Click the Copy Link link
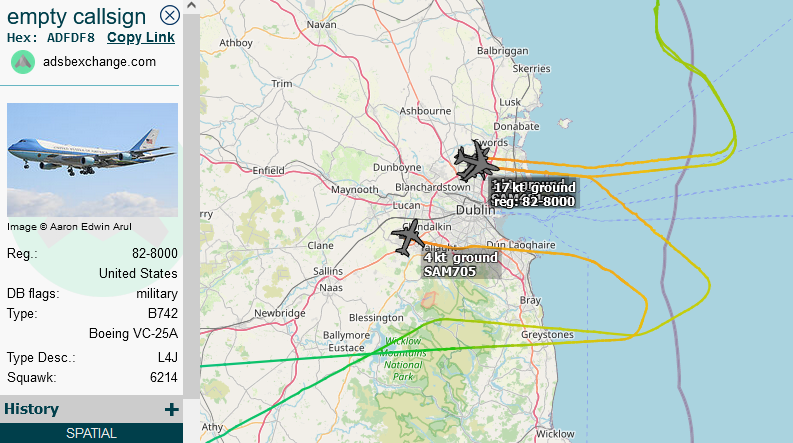This screenshot has height=443, width=793. 141,37
